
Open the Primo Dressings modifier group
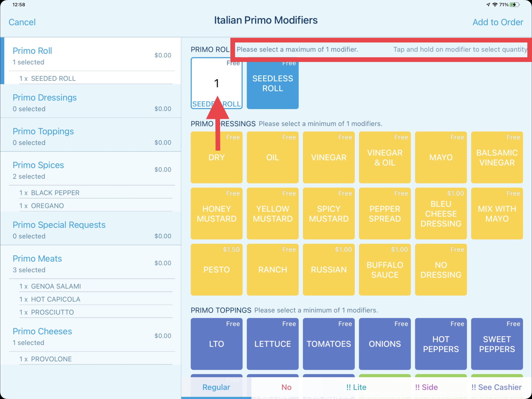coord(91,101)
